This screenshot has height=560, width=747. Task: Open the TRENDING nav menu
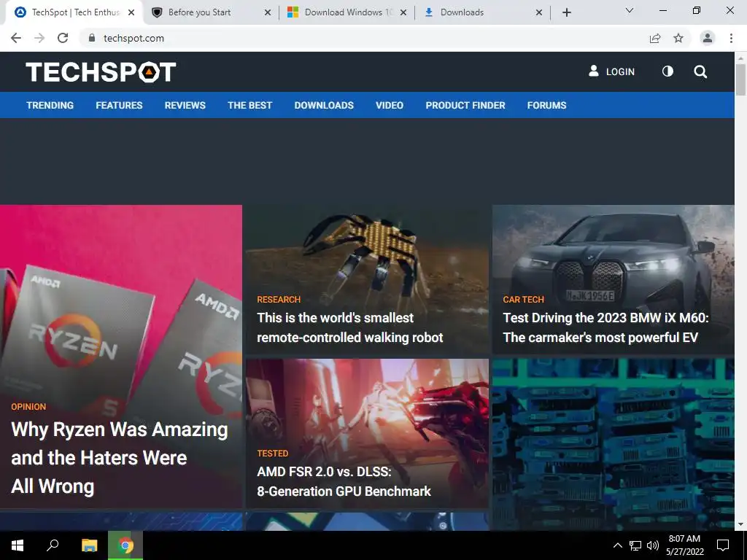tap(50, 105)
